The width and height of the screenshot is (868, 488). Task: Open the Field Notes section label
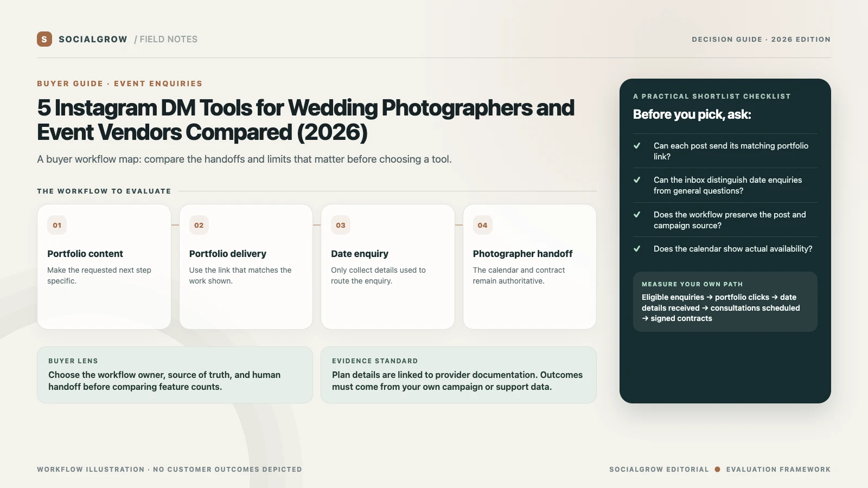point(166,40)
